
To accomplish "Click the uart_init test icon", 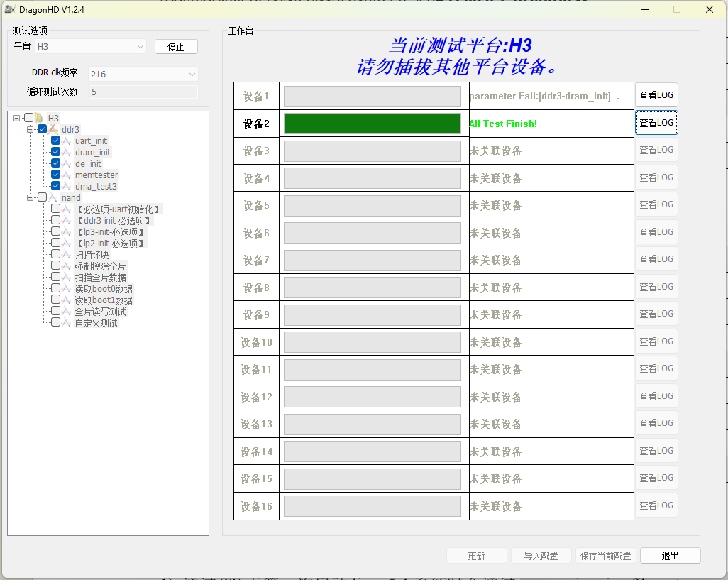I will 67,141.
